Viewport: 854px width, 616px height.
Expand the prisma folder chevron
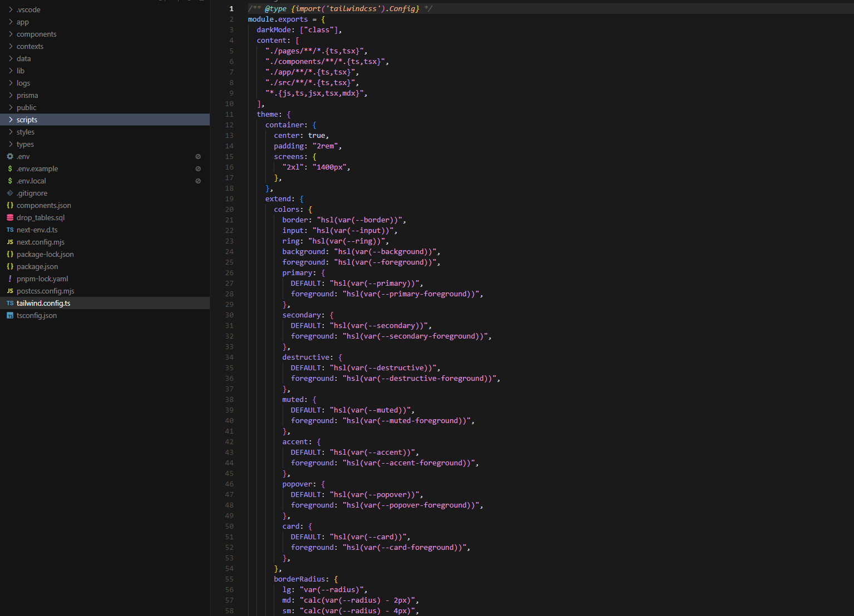[11, 96]
